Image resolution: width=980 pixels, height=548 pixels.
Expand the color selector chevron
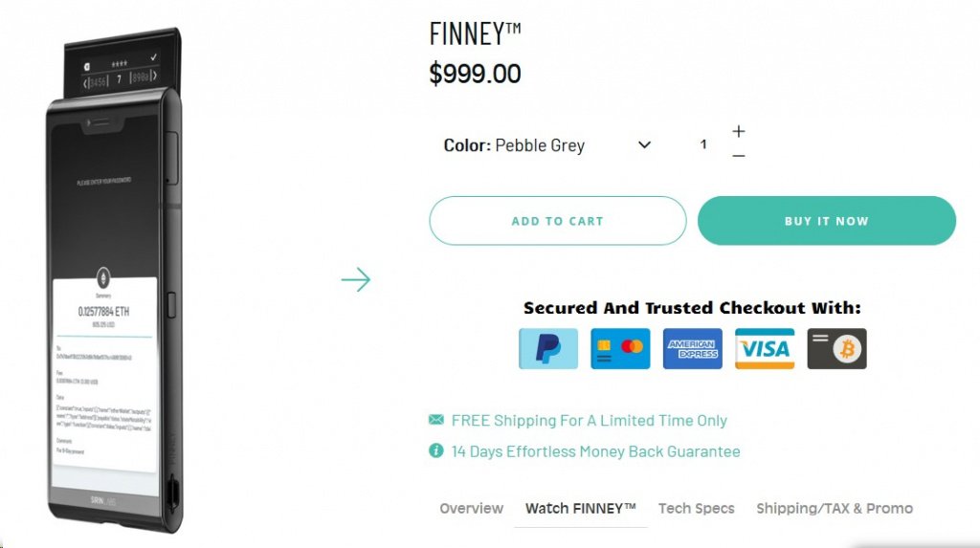(644, 145)
